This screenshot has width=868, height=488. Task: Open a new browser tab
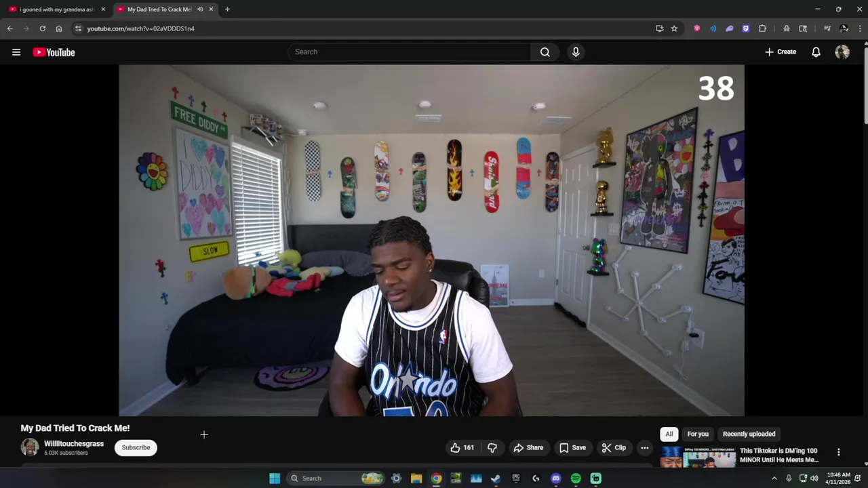tap(227, 9)
